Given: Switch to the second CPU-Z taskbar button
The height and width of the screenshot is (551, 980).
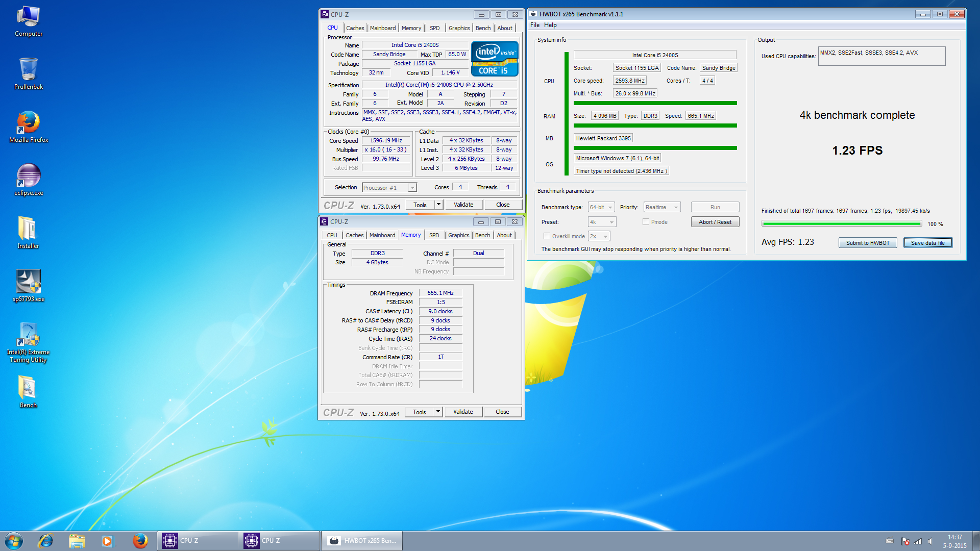Looking at the screenshot, I should click(279, 541).
